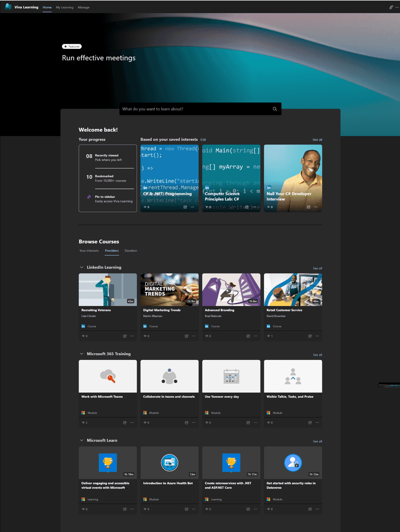Share Walkie Talkie, Tasks, and Praise module
Image resolution: width=400 pixels, height=532 pixels.
pyautogui.click(x=310, y=423)
